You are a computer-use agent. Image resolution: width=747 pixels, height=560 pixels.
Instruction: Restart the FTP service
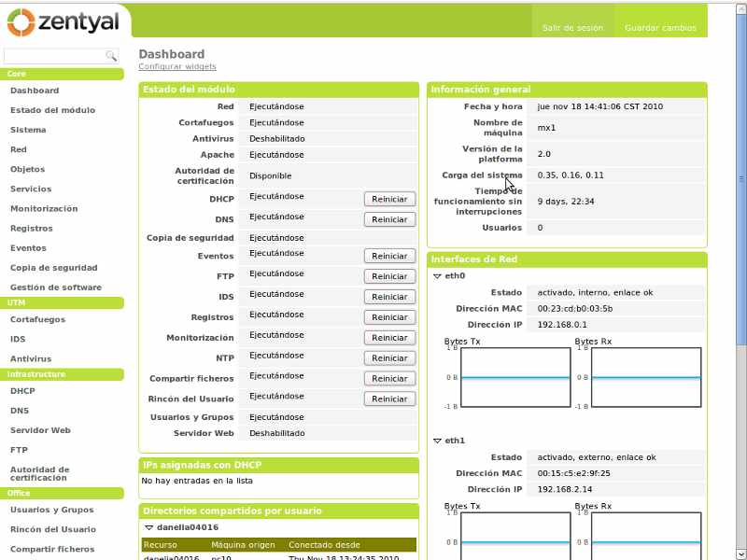tap(389, 276)
